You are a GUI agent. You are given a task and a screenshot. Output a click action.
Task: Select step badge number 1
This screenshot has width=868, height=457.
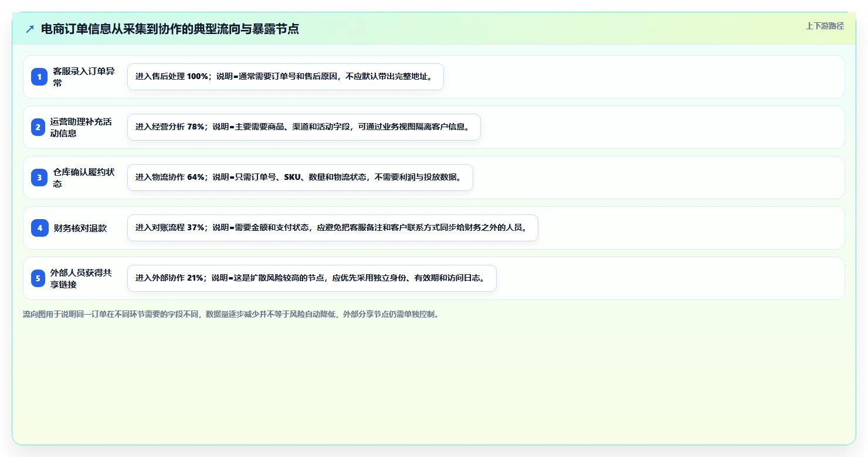pyautogui.click(x=39, y=77)
